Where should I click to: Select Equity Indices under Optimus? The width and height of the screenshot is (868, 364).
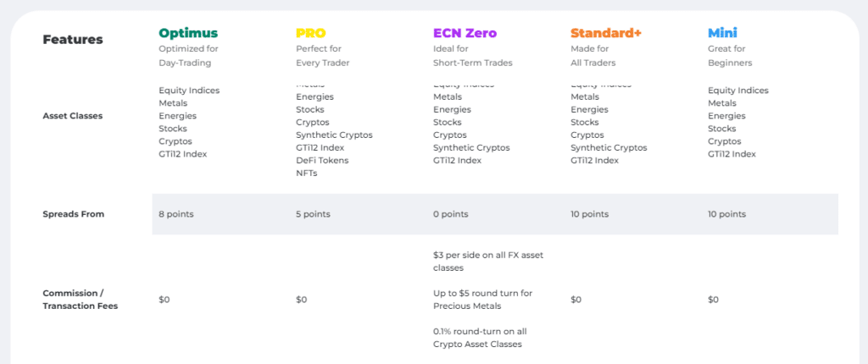click(x=189, y=91)
